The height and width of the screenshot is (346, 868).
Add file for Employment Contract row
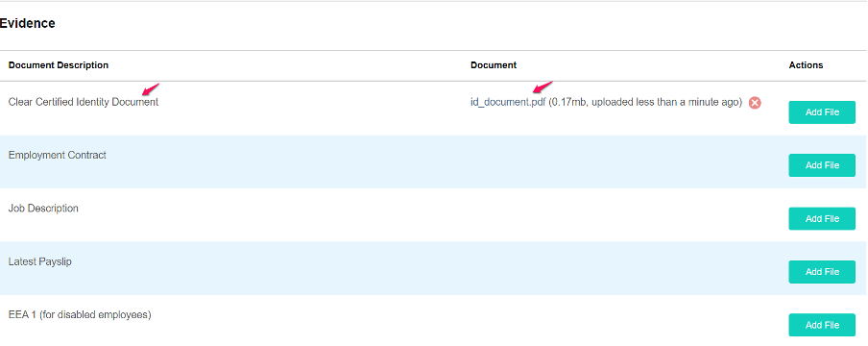click(822, 165)
